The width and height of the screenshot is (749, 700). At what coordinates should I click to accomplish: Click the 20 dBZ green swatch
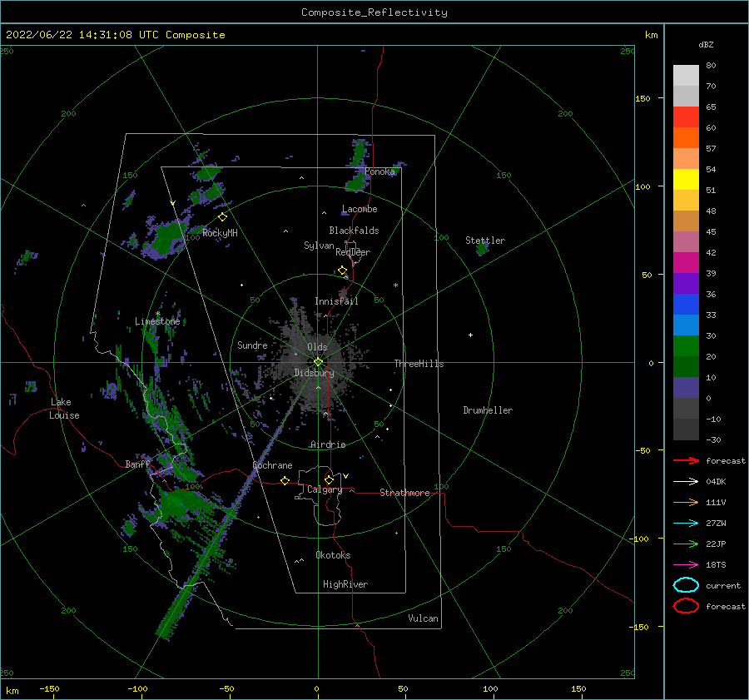point(686,346)
